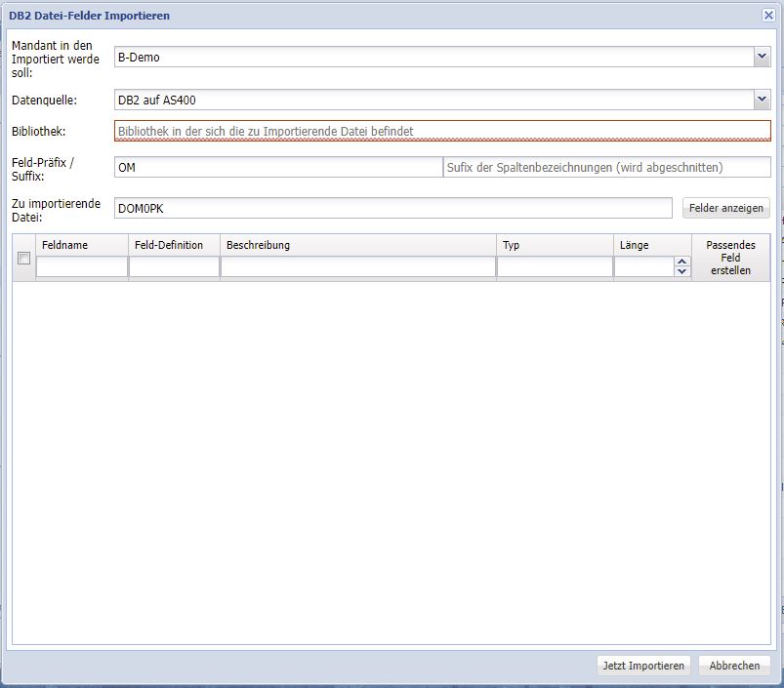Toggle the select-all checkbox in table header
This screenshot has height=688, width=784.
(24, 258)
